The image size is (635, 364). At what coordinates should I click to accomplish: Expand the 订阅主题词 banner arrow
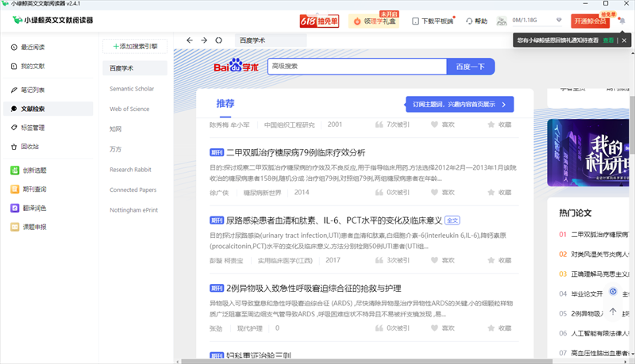point(503,104)
